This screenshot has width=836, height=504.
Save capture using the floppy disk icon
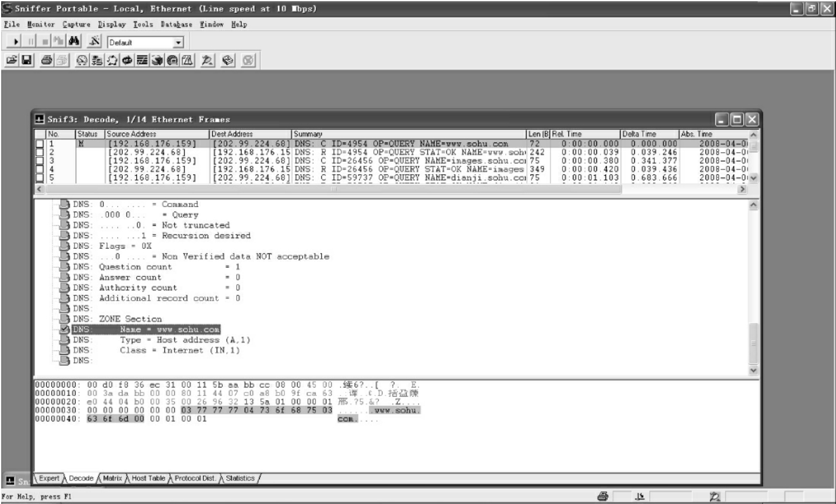[x=26, y=60]
